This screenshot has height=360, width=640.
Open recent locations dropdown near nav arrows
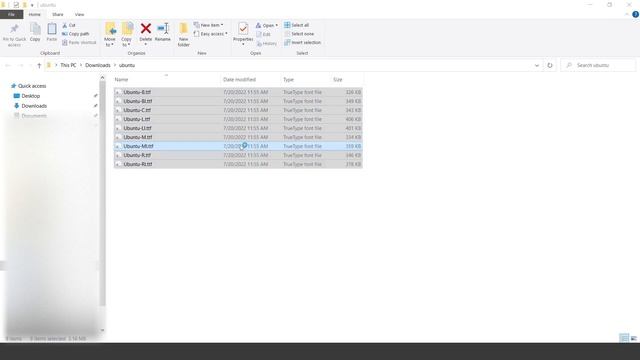pos(30,65)
